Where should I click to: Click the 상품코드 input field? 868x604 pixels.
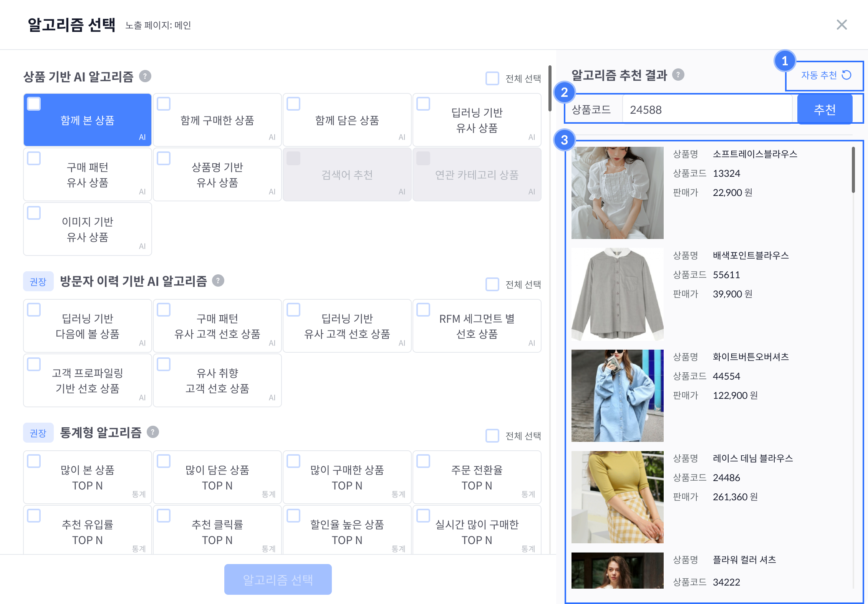(707, 110)
